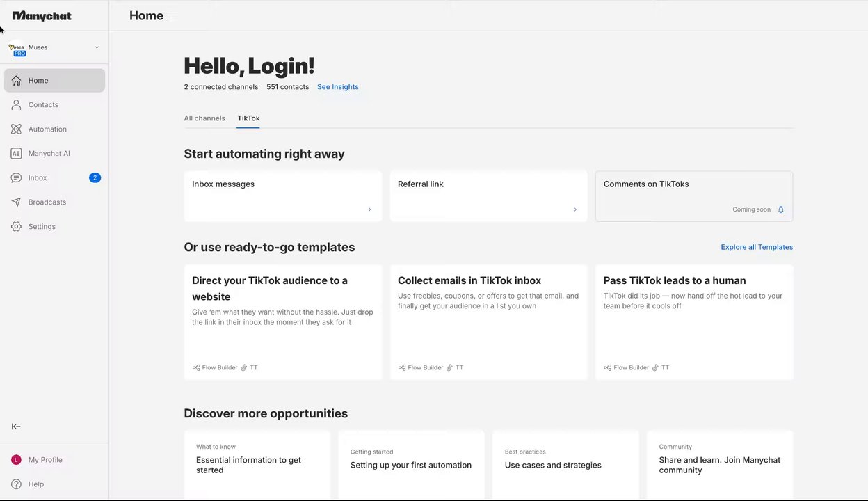868x501 pixels.
Task: Click Flow Builder icon on Collect emails card
Action: coord(402,368)
